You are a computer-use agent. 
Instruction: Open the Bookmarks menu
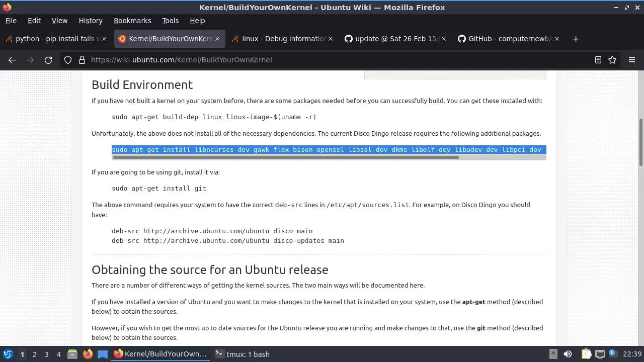pos(132,21)
